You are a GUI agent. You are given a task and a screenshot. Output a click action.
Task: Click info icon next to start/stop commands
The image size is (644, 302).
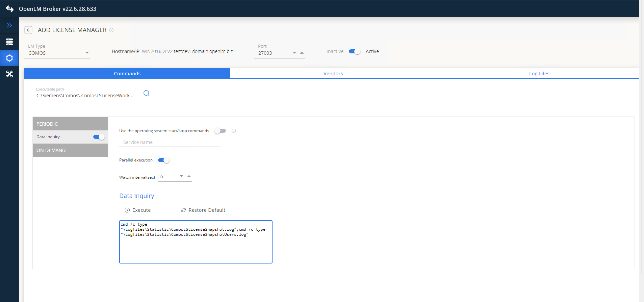click(234, 131)
